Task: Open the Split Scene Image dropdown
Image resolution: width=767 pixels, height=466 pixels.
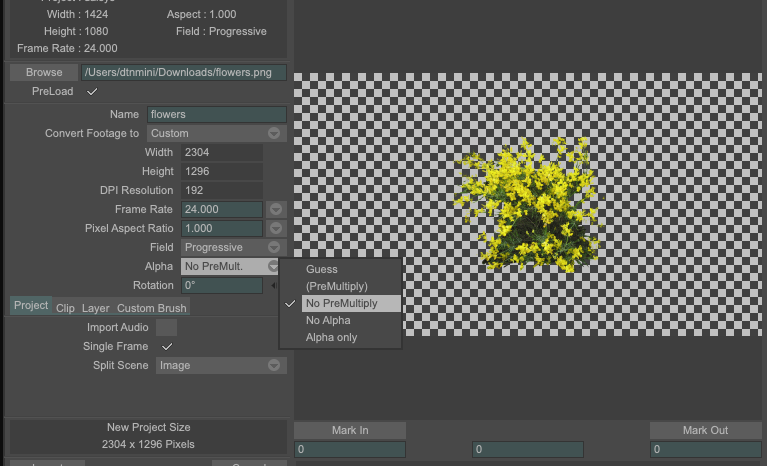Action: coord(221,366)
